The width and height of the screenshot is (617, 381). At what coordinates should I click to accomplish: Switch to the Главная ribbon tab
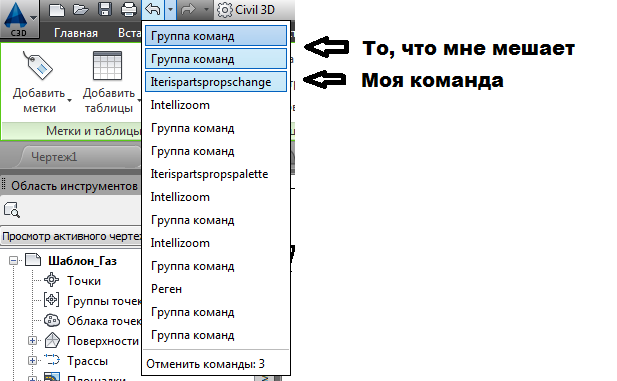[x=76, y=33]
